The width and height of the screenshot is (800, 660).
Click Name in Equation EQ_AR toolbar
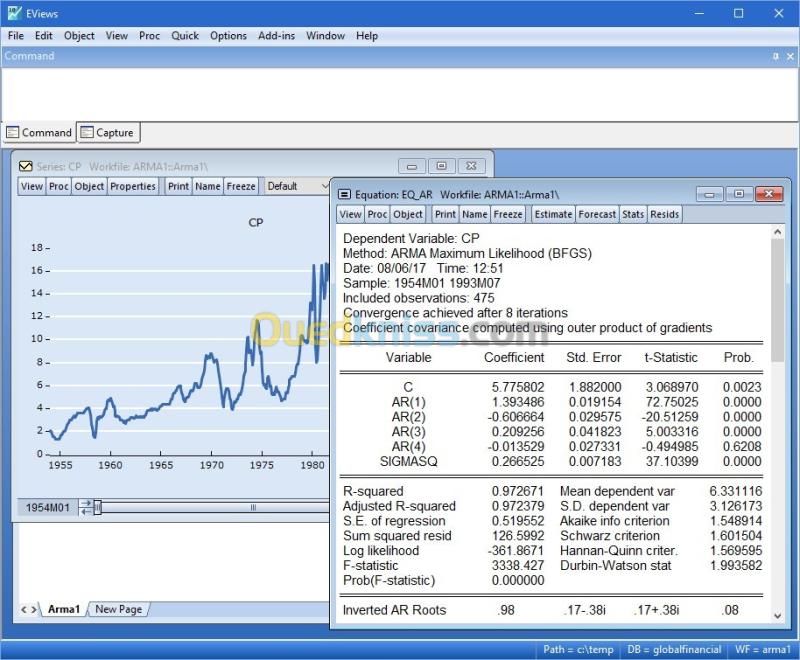(x=474, y=214)
